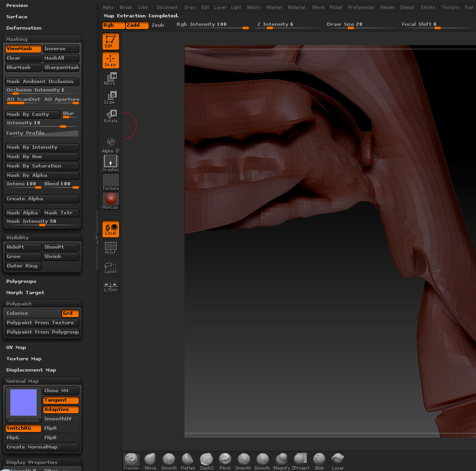Expand the Polygroups section

21,281
